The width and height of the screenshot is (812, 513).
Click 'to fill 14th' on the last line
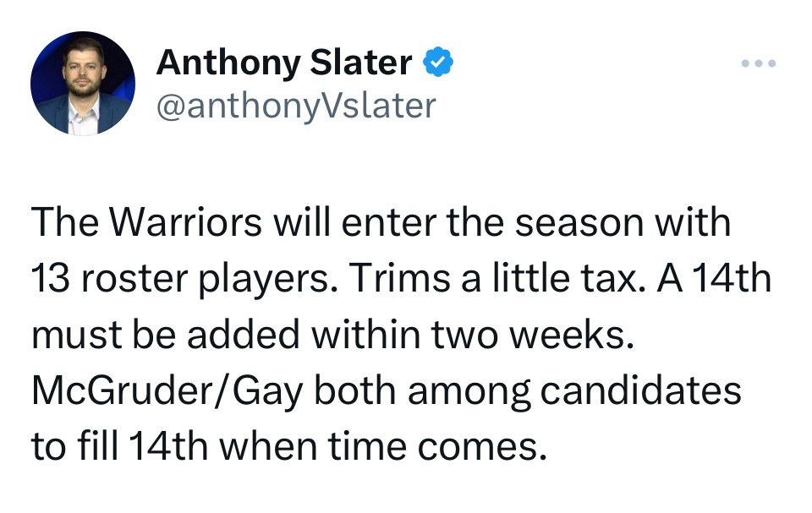pos(119,445)
